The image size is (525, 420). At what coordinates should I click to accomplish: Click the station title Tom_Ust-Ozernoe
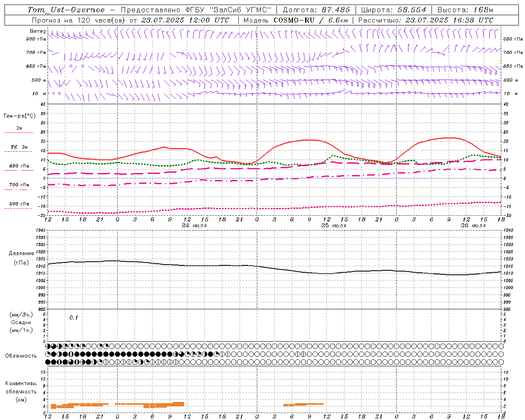pyautogui.click(x=66, y=10)
